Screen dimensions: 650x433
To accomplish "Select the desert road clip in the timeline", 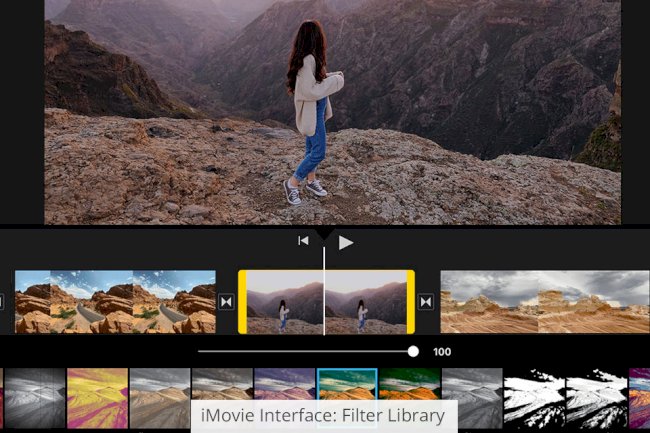I will coord(115,302).
